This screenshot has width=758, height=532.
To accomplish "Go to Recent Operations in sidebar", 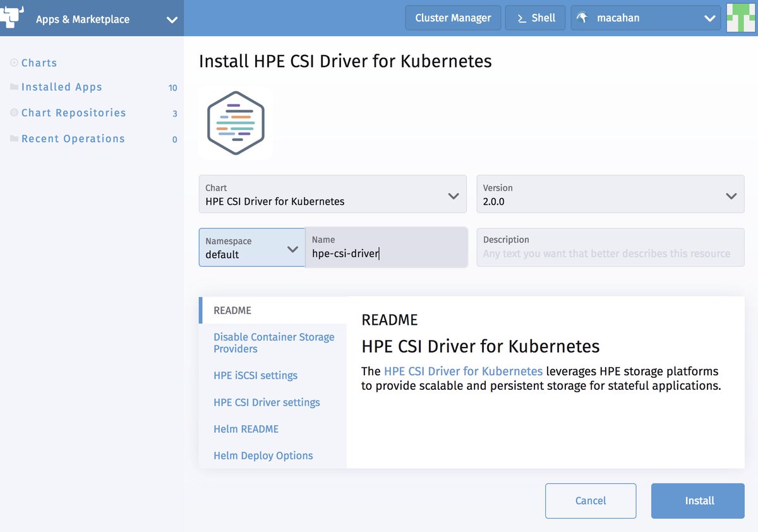I will tap(73, 138).
